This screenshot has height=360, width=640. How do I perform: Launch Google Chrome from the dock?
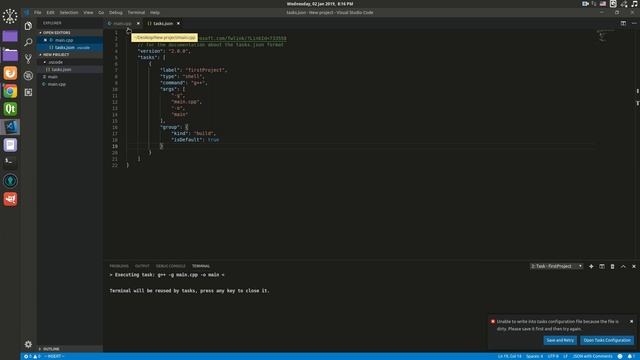tap(10, 91)
